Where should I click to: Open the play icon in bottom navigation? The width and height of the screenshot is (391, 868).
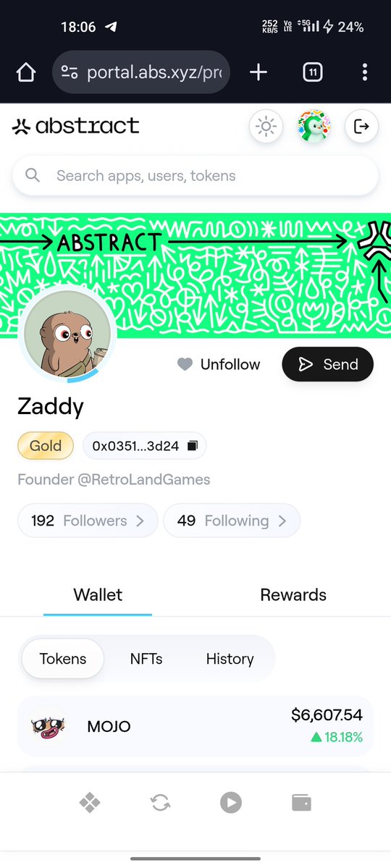(x=231, y=802)
